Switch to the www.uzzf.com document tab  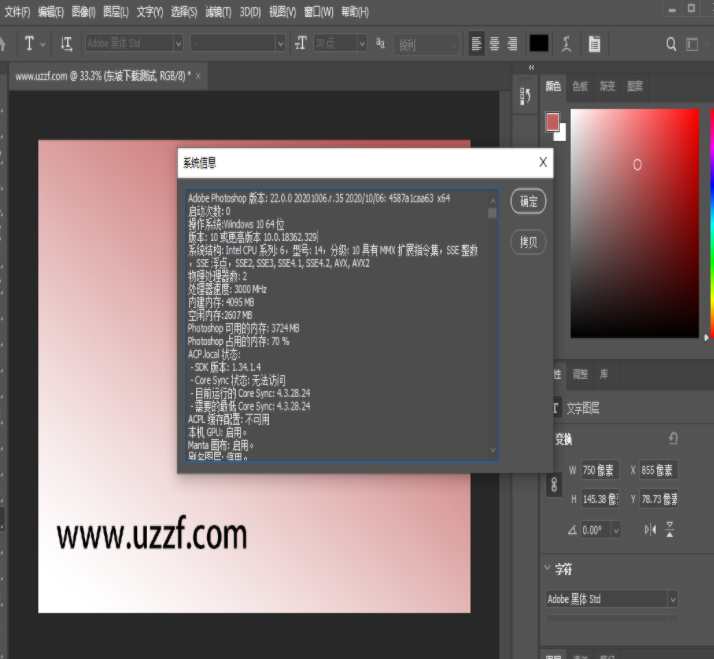103,76
